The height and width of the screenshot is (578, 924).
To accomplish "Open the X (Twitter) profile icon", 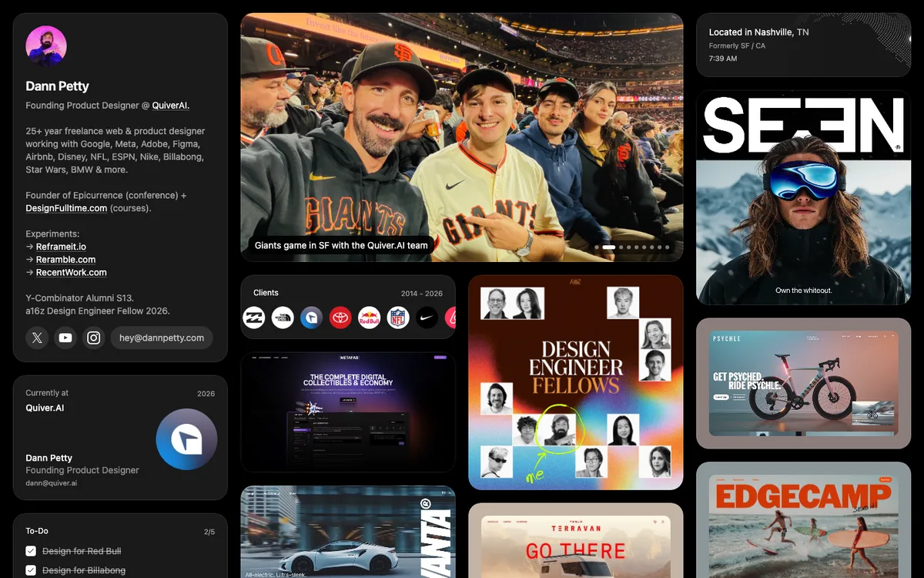I will pos(37,338).
